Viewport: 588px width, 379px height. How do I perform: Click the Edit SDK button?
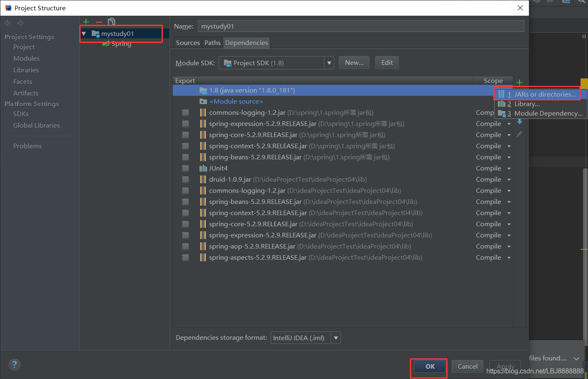point(387,63)
